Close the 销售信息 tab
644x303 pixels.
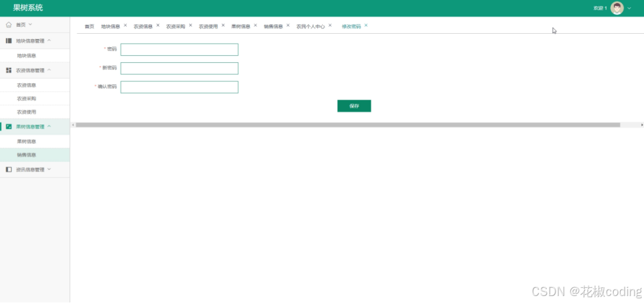[x=288, y=26]
